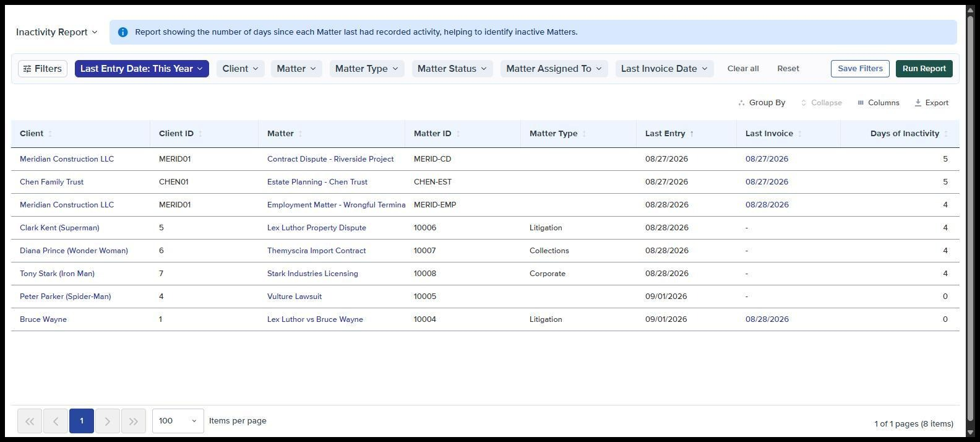
Task: Click the Run Report button
Action: point(924,69)
